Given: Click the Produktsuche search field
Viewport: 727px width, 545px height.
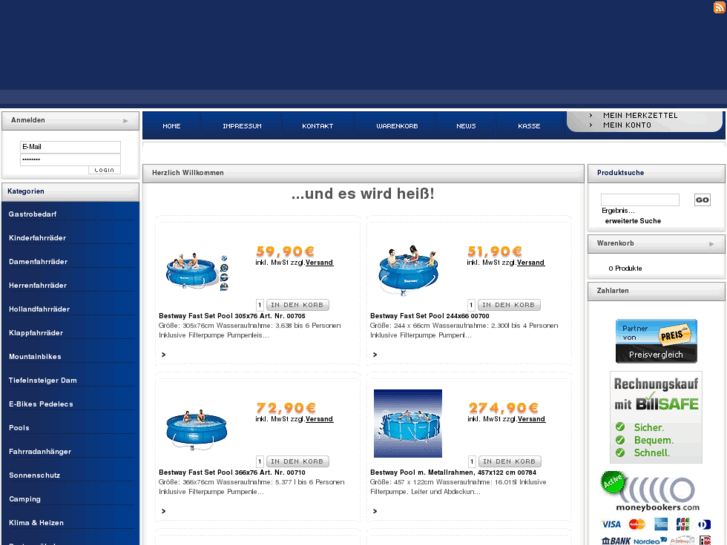Looking at the screenshot, I should point(640,200).
